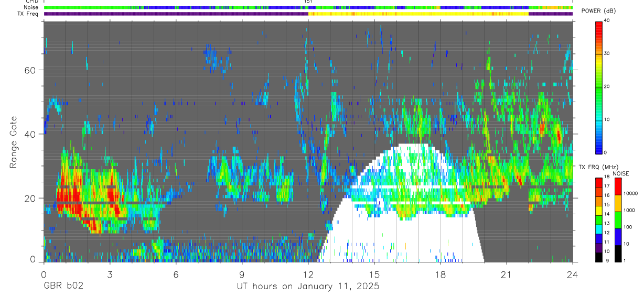
Task: Click the rainbow POWER color bar
Action: click(x=599, y=87)
